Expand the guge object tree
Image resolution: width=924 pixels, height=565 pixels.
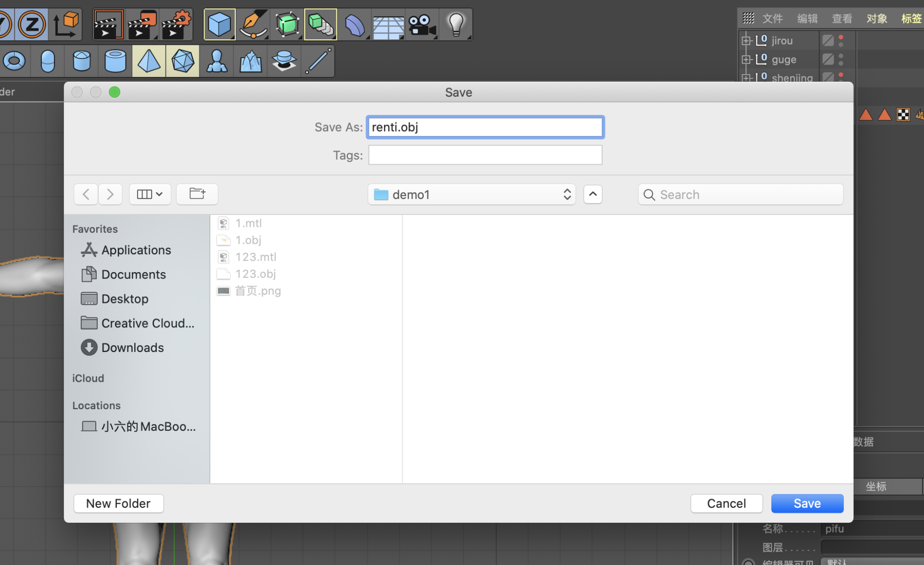(746, 60)
